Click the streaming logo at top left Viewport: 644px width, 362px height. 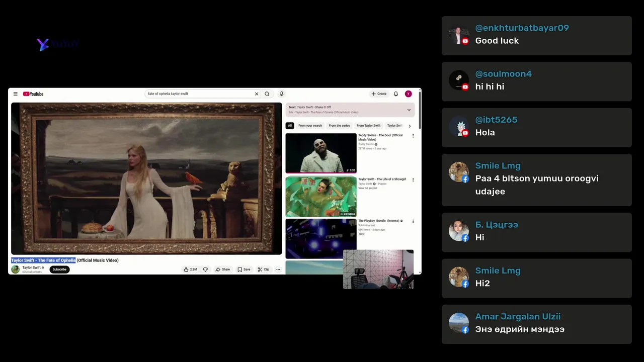[58, 44]
